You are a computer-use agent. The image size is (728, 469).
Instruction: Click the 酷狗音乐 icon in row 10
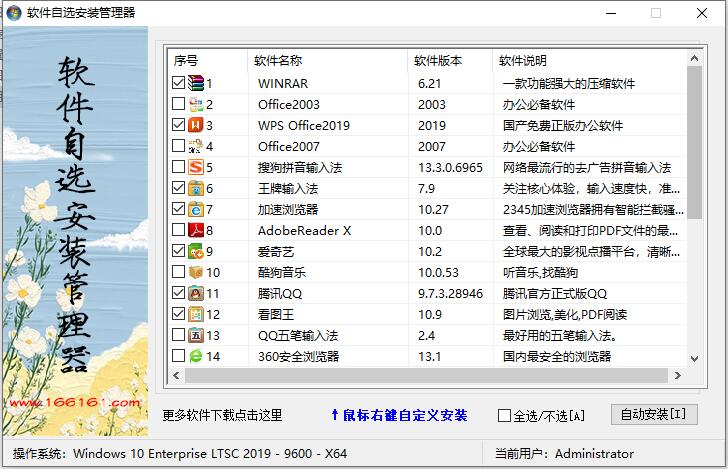click(195, 272)
